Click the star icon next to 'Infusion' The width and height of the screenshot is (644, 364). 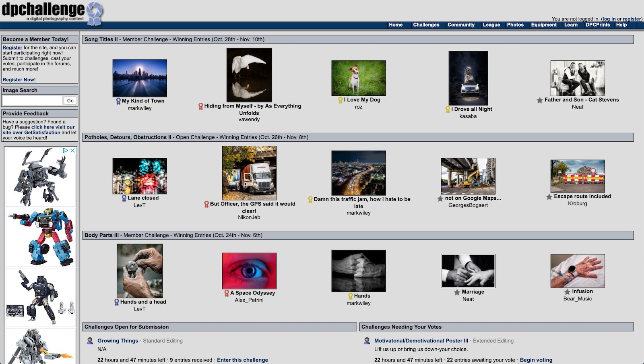click(568, 291)
